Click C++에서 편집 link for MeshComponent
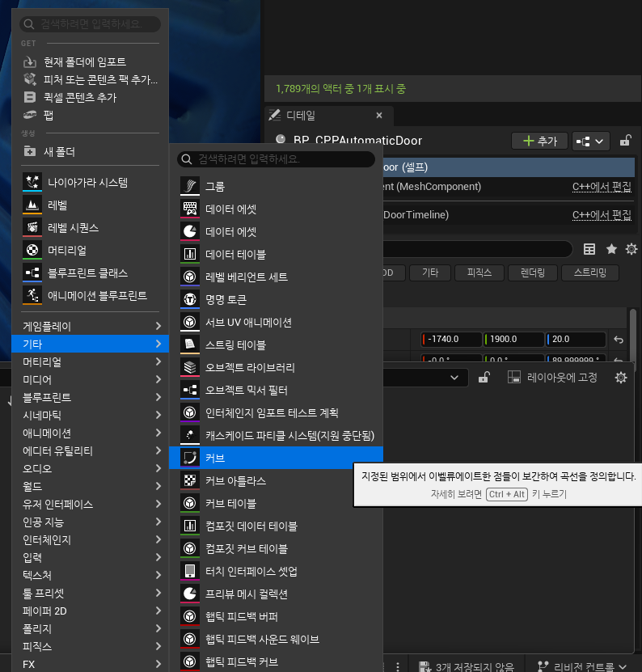Image resolution: width=642 pixels, height=672 pixels. 602,187
